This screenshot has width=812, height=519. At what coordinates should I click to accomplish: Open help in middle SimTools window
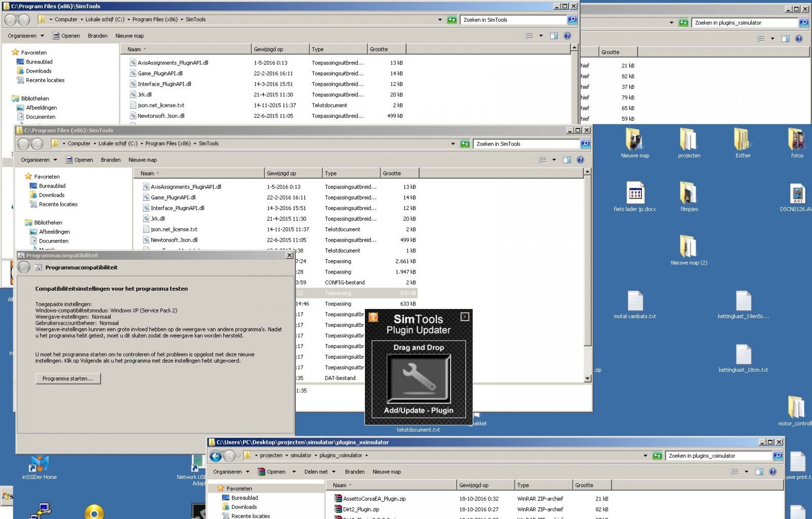click(580, 160)
